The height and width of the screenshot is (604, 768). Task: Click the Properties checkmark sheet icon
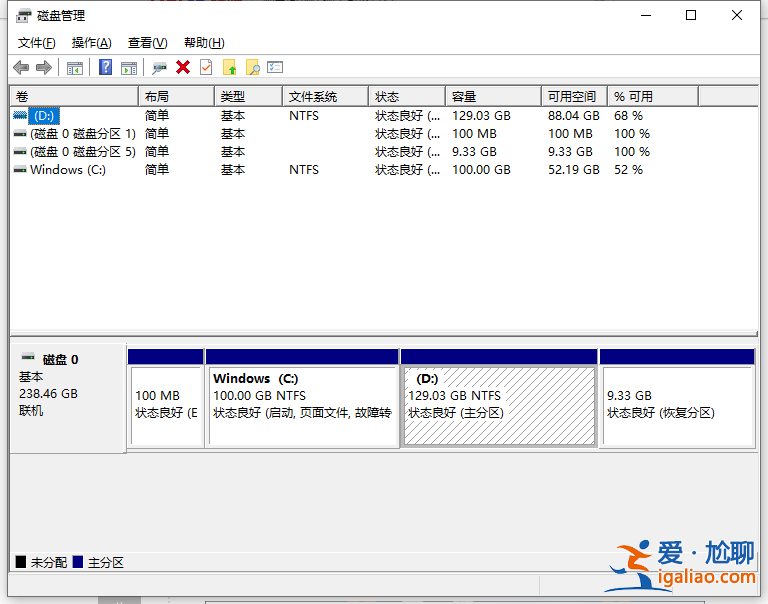(206, 67)
